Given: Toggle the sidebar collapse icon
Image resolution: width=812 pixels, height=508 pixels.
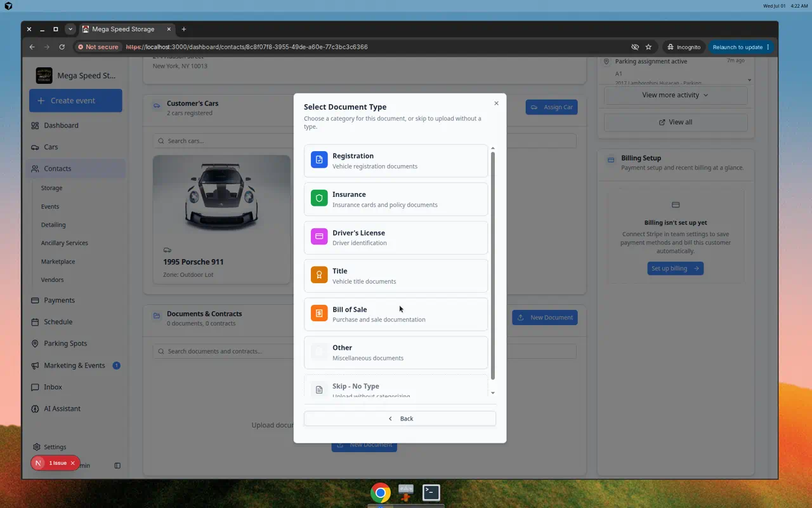Looking at the screenshot, I should 117,465.
